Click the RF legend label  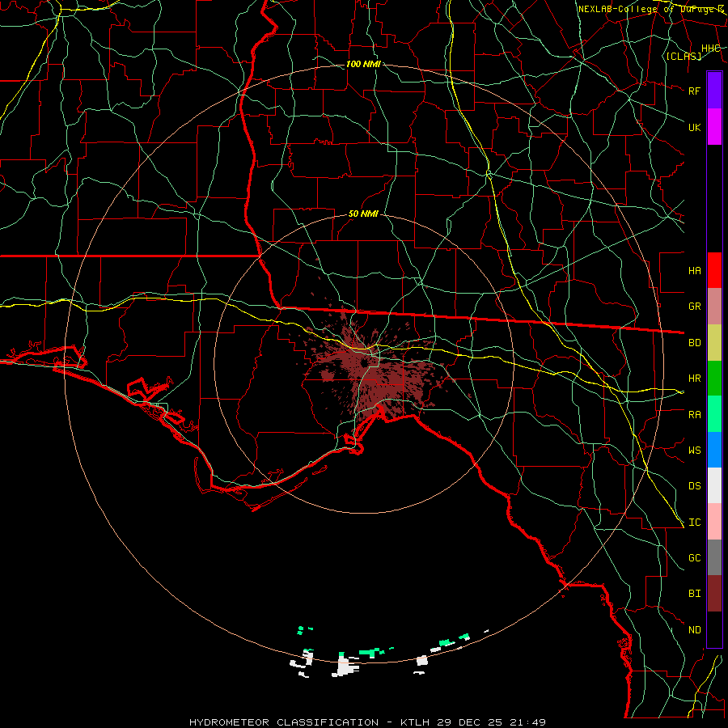(x=694, y=91)
